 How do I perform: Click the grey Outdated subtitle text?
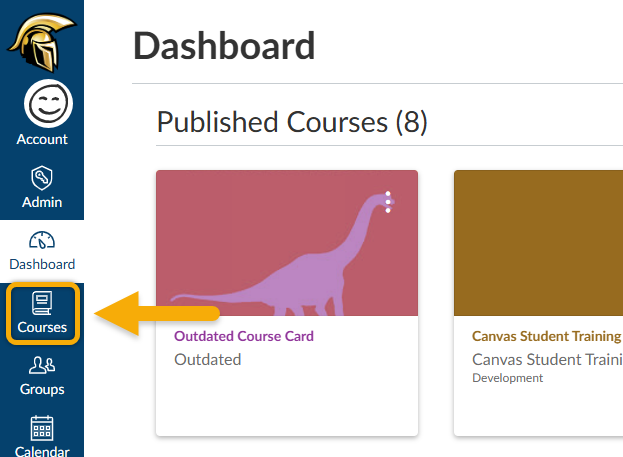click(208, 359)
